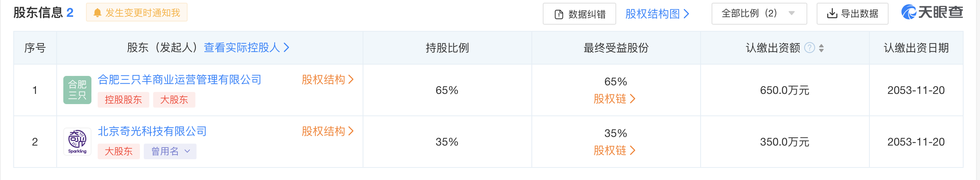Open 北京奇光科技有限公司 company link

tap(152, 131)
